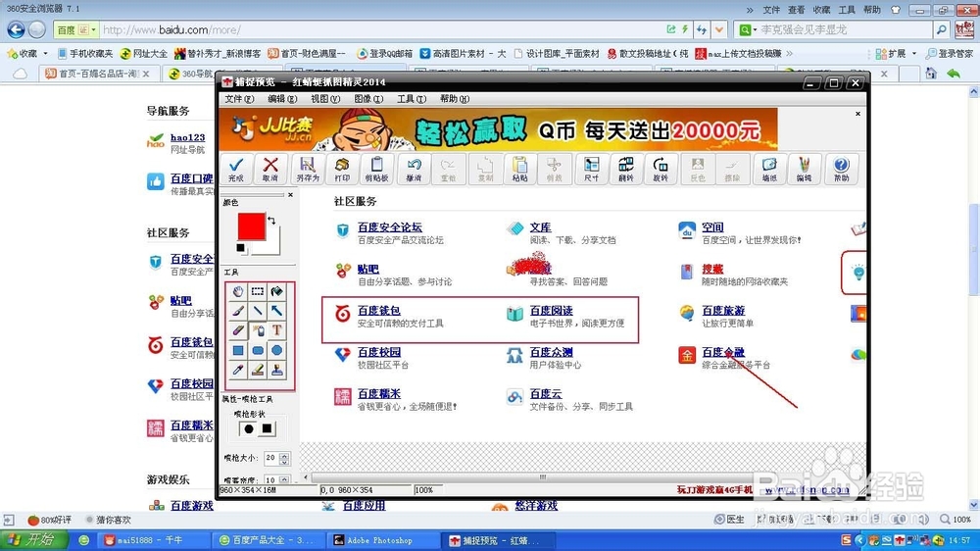Click the 旋转 rotate toolbar icon
The image size is (980, 551).
661,169
